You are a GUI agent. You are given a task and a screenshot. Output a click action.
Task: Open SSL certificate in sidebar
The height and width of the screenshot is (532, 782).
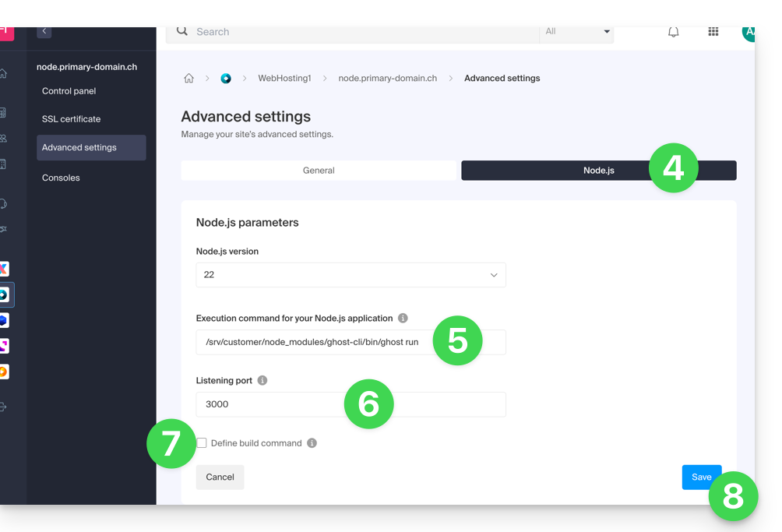coord(72,119)
